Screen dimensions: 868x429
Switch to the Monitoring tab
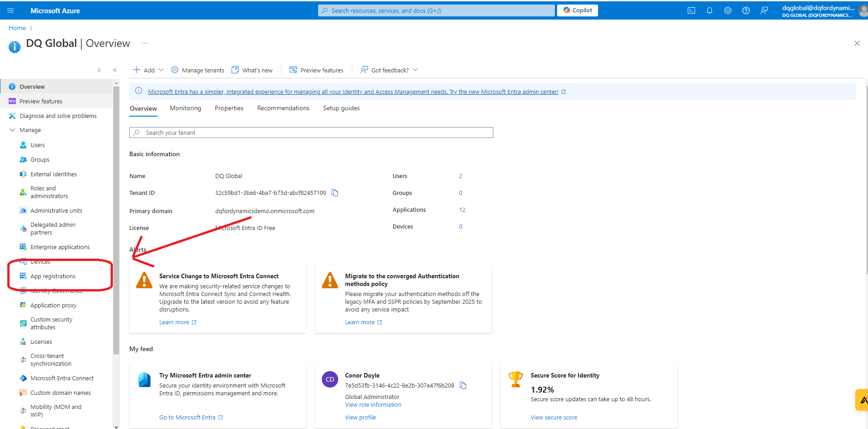tap(185, 108)
